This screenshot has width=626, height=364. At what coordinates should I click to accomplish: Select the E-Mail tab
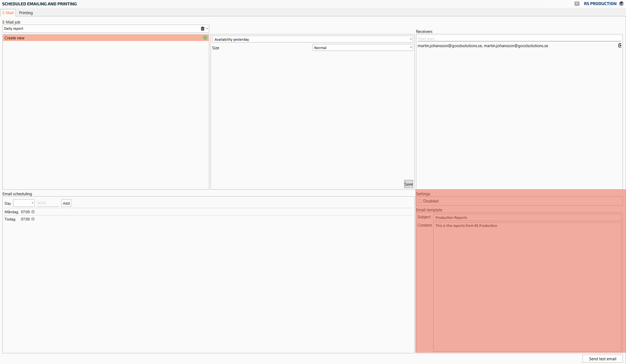(x=8, y=13)
